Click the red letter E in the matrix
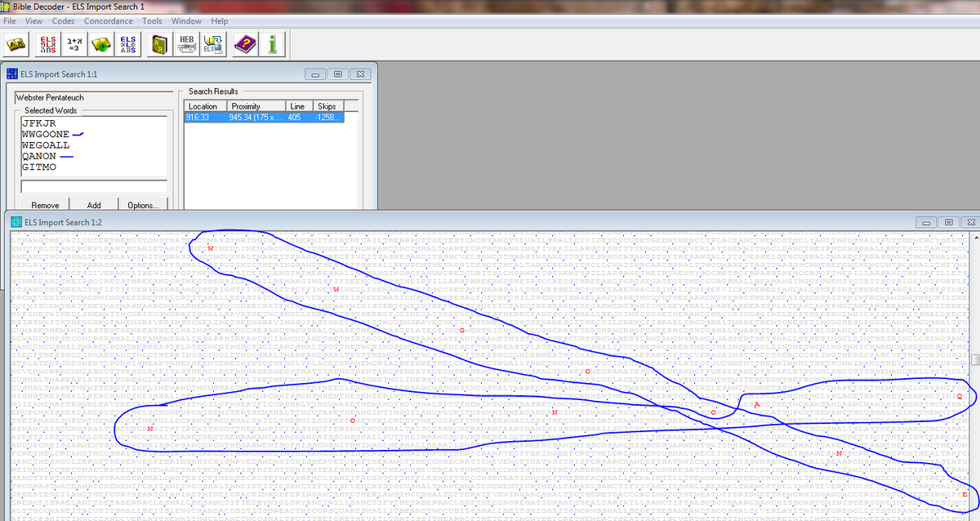Screen dimensions: 980x521 (964, 496)
